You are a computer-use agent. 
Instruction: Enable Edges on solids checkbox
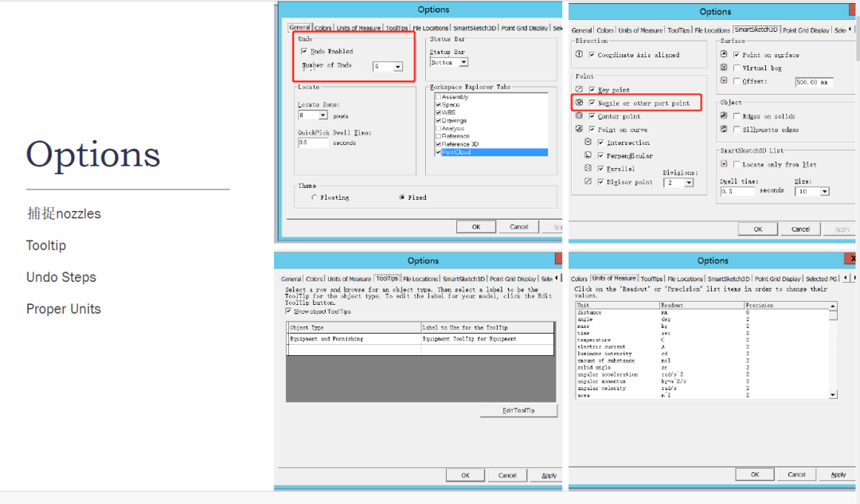click(737, 116)
